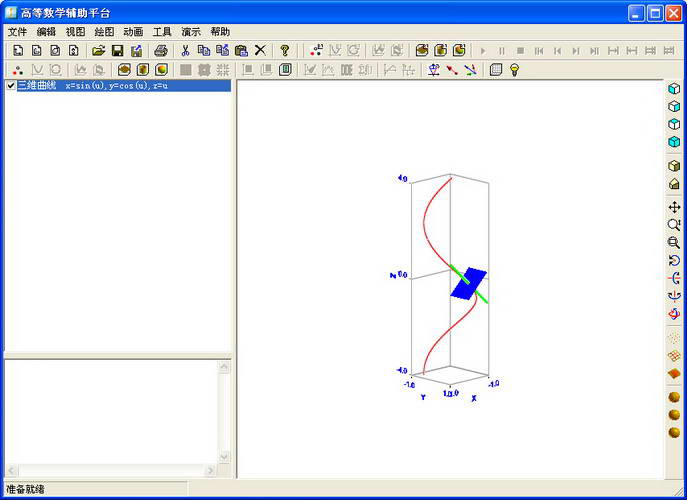Image resolution: width=687 pixels, height=500 pixels.
Task: Open the 帮助 menu
Action: pos(220,32)
